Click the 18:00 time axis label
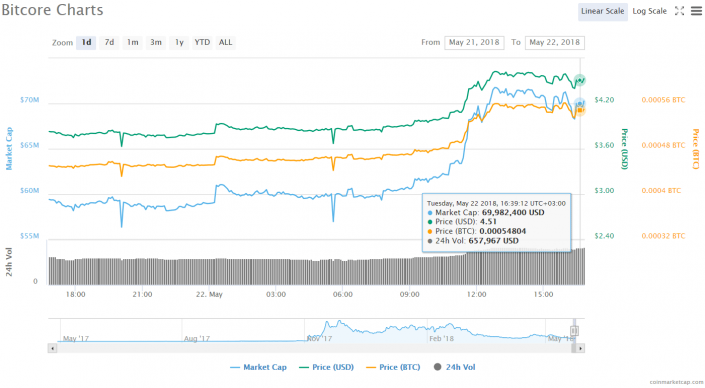Screen dimensions: 705x388 [76, 294]
